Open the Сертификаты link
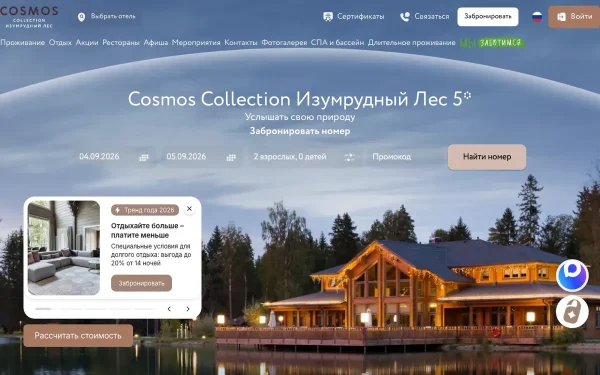The height and width of the screenshot is (375, 600). pyautogui.click(x=360, y=16)
